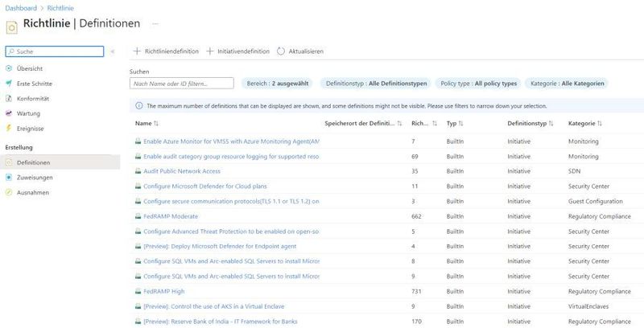Open the Definitionstyp filter pill
This screenshot has height=328, width=644.
click(x=376, y=84)
